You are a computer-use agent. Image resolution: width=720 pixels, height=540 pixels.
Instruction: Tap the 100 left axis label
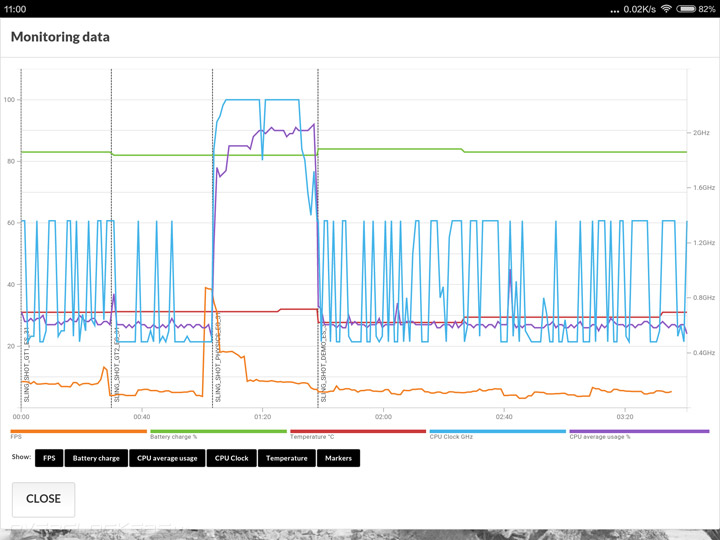[x=9, y=100]
